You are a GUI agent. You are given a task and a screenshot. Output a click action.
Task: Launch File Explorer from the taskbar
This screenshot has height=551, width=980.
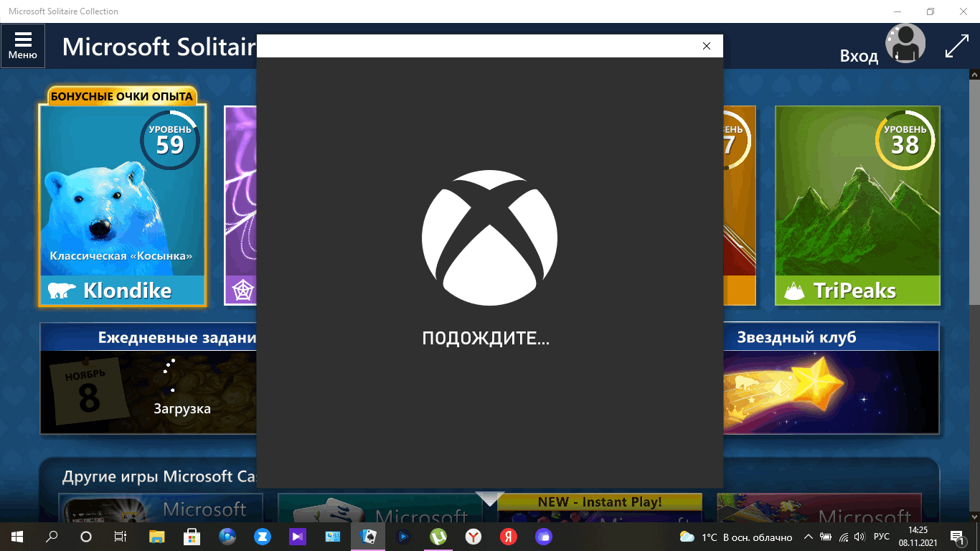click(157, 537)
